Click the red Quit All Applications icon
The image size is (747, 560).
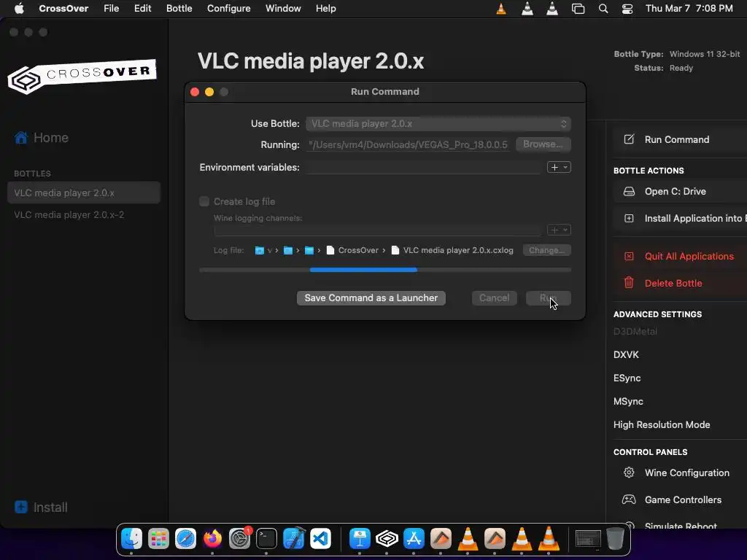point(629,256)
